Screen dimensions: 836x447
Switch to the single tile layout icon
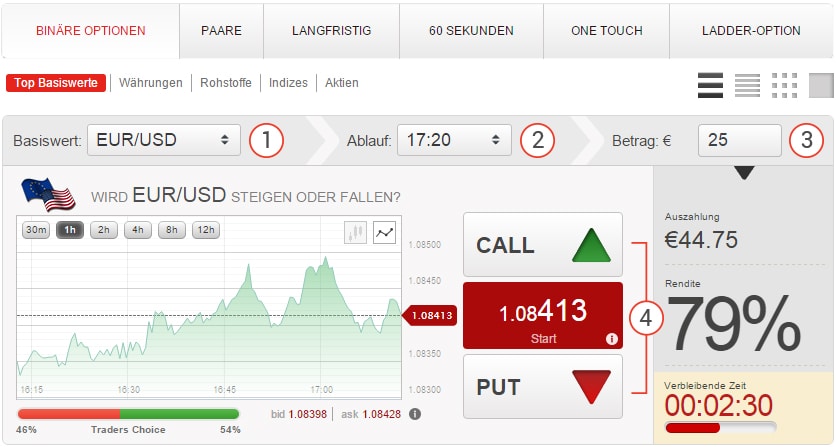coord(821,85)
